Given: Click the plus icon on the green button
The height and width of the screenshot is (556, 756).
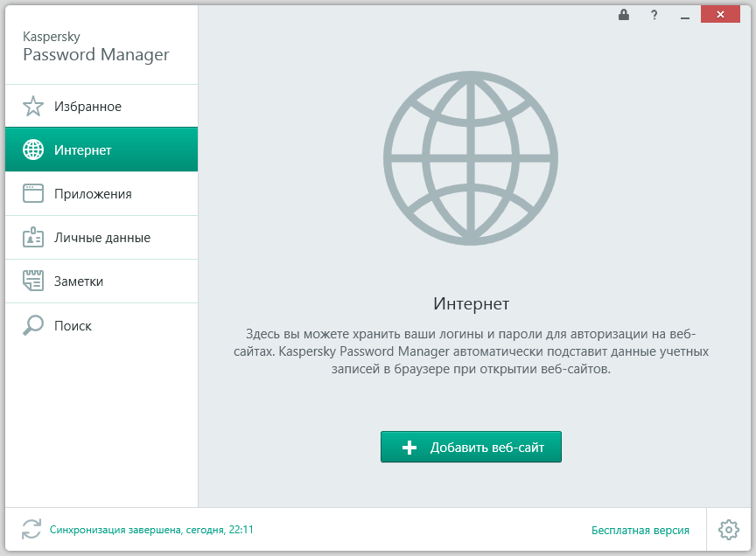Looking at the screenshot, I should (409, 447).
